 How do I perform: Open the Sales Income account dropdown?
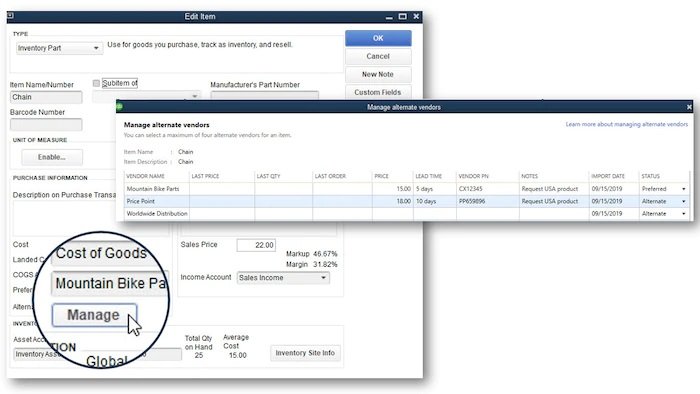[283, 278]
